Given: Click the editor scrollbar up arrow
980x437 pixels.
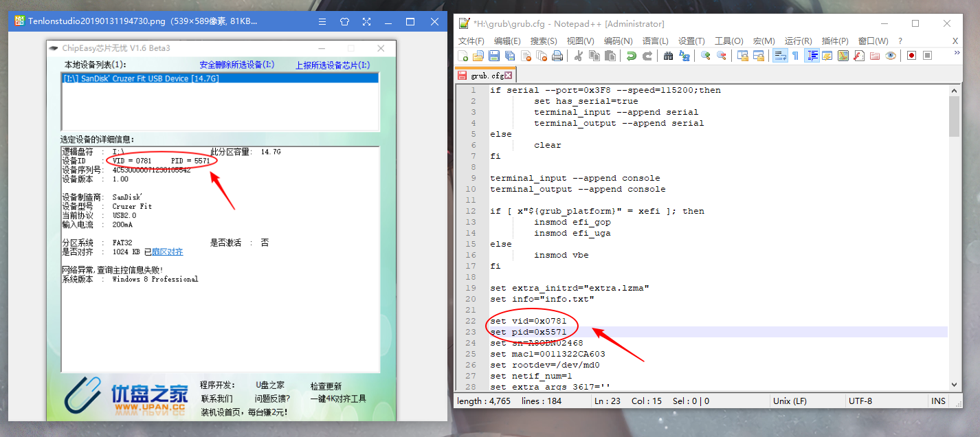Looking at the screenshot, I should tap(954, 90).
